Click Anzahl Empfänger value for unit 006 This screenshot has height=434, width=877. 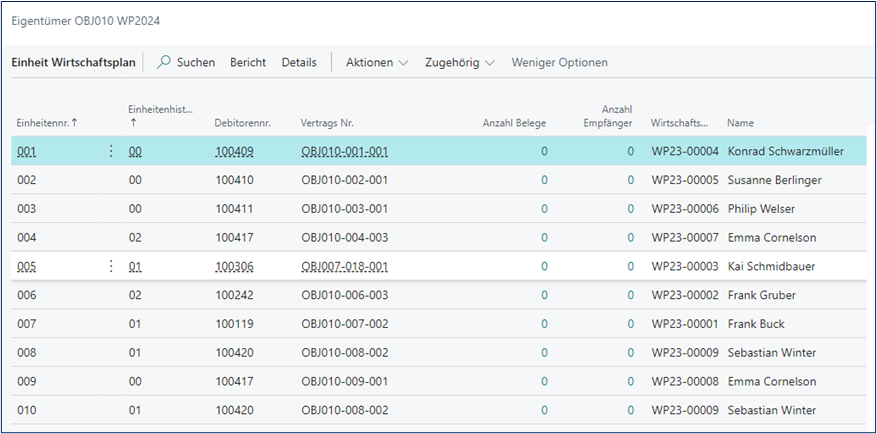point(630,295)
